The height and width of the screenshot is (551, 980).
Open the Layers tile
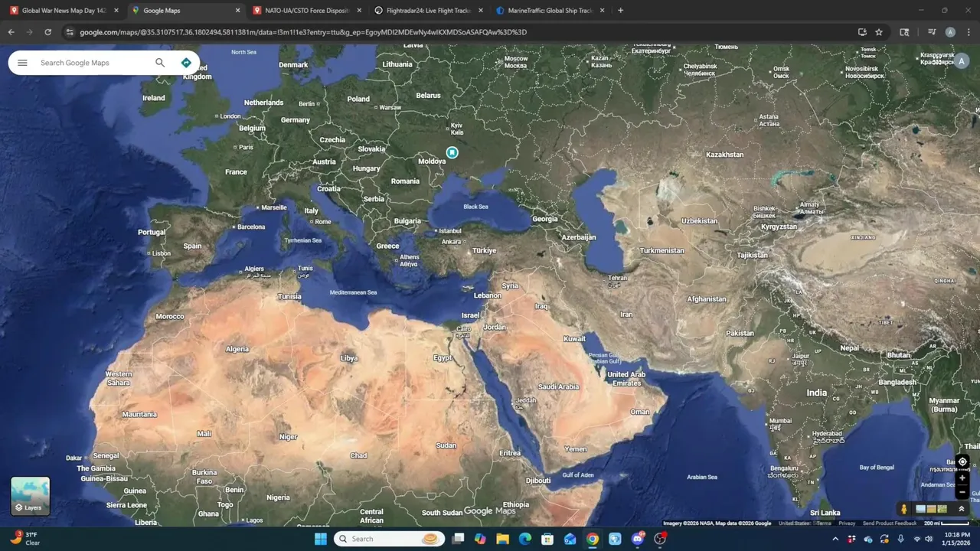pyautogui.click(x=31, y=496)
